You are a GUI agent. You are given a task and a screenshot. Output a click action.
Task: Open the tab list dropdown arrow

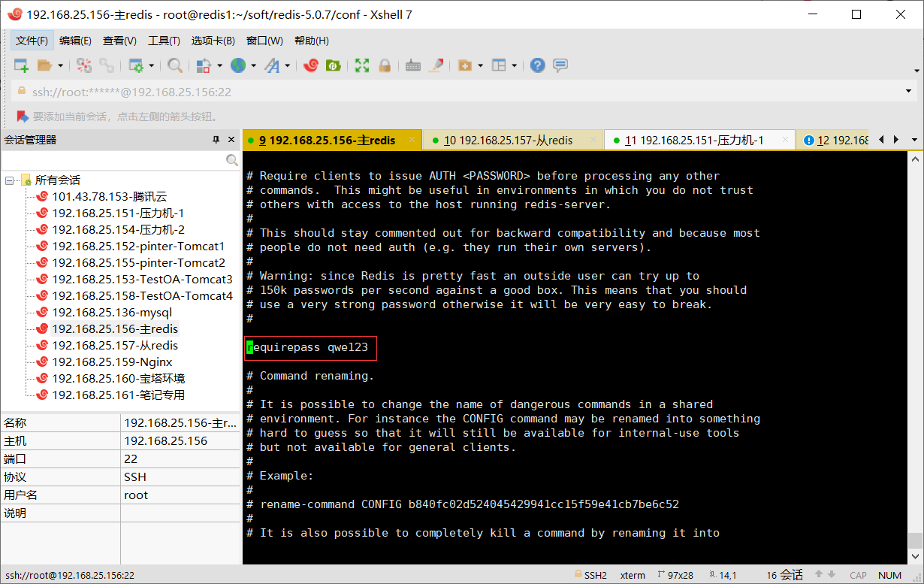tap(914, 140)
